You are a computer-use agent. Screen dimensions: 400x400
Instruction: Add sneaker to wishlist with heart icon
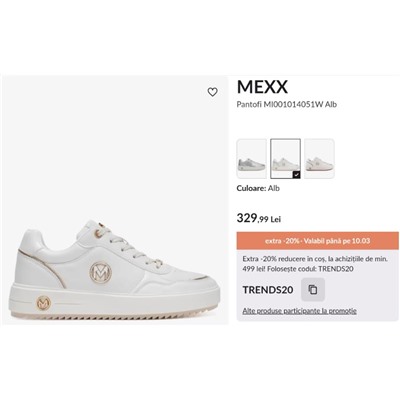212,92
